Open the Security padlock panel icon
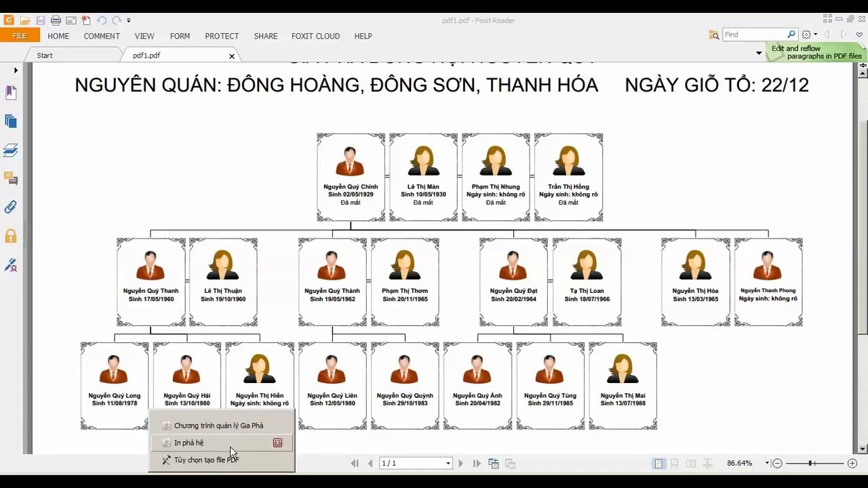This screenshot has width=868, height=488. click(11, 236)
